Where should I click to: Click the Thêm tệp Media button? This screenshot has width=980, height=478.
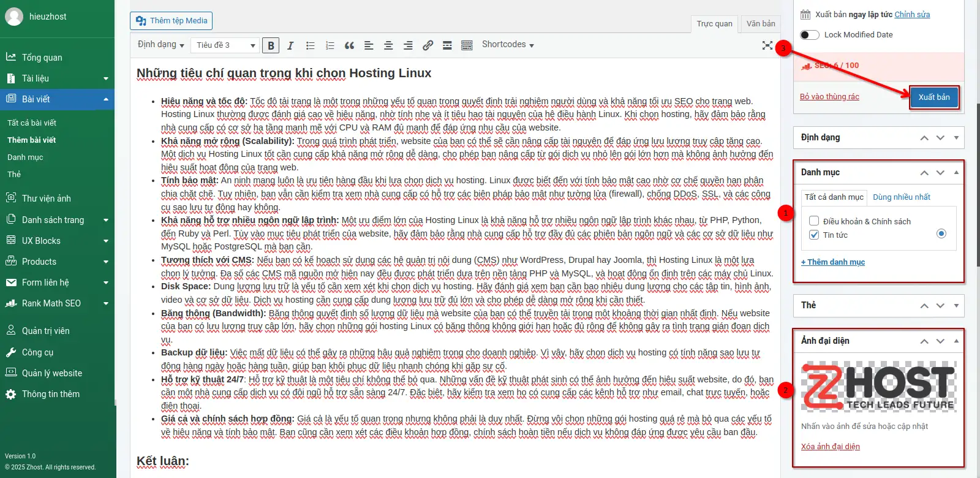(171, 21)
